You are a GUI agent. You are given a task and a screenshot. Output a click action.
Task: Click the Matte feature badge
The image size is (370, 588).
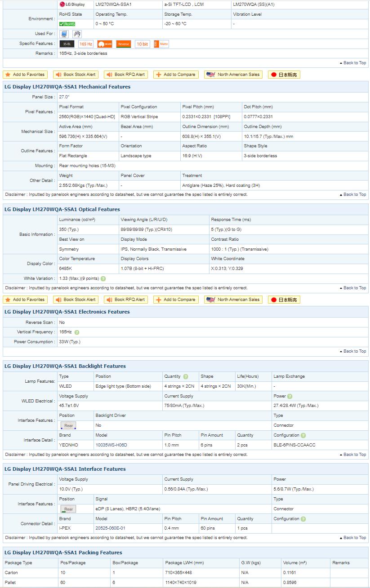tap(161, 44)
